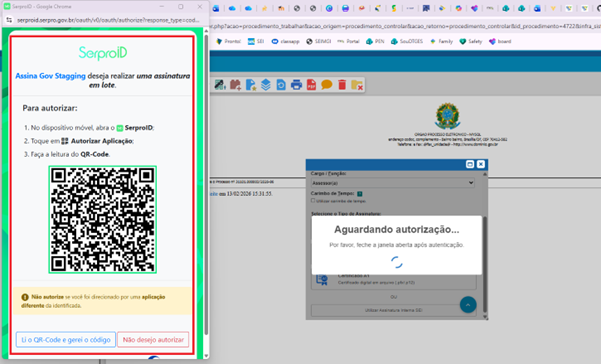Open the Cargo / Função dropdown
This screenshot has width=601, height=364.
click(x=392, y=183)
